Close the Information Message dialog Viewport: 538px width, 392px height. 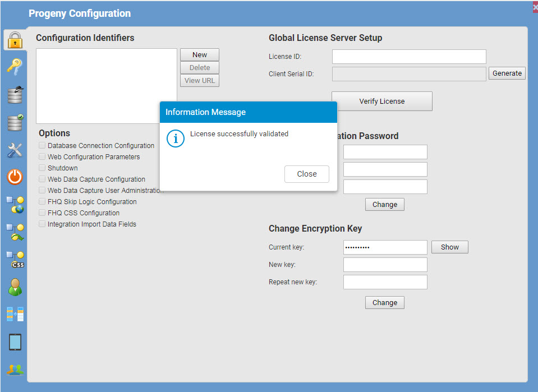click(306, 174)
